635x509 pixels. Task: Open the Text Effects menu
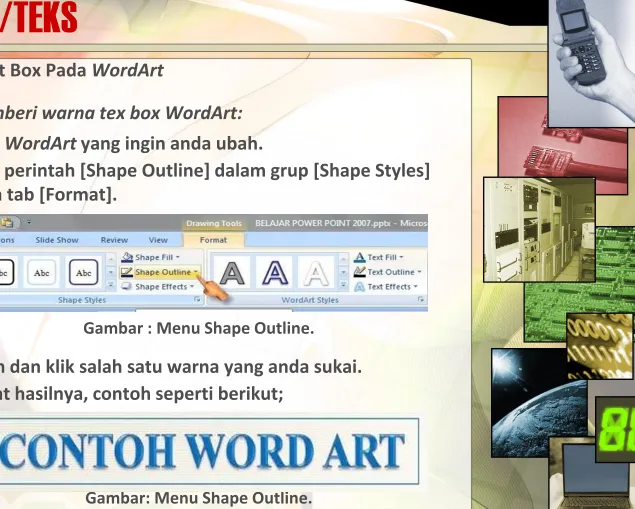(386, 287)
